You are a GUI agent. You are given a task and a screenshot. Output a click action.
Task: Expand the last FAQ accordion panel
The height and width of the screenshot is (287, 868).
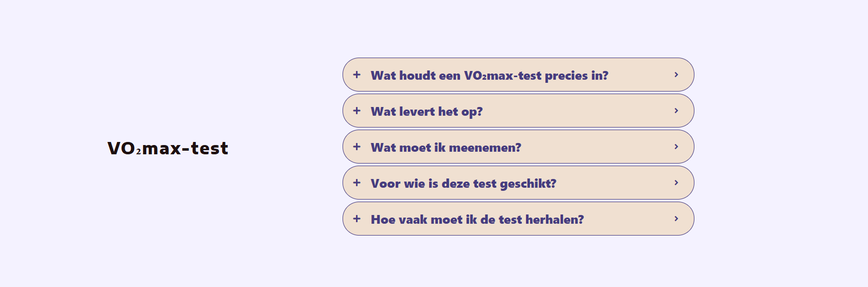point(518,219)
